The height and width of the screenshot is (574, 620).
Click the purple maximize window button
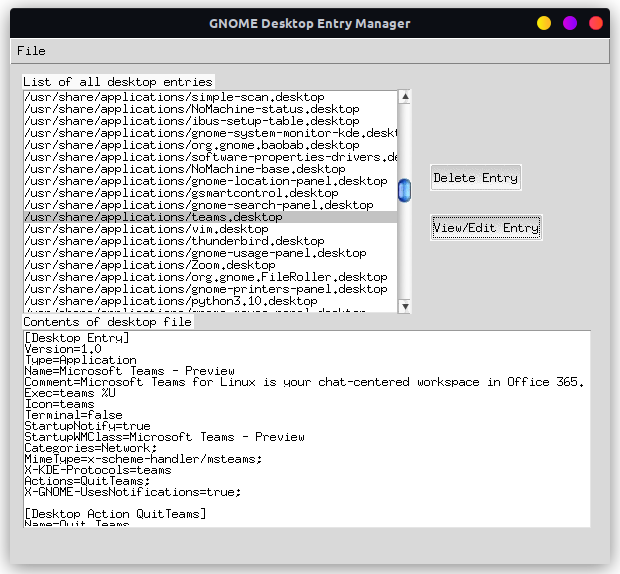(x=570, y=23)
